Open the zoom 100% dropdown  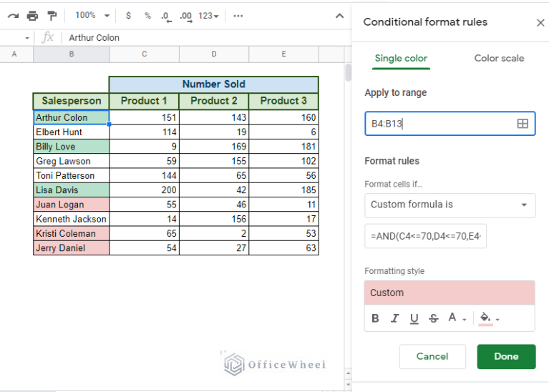92,15
